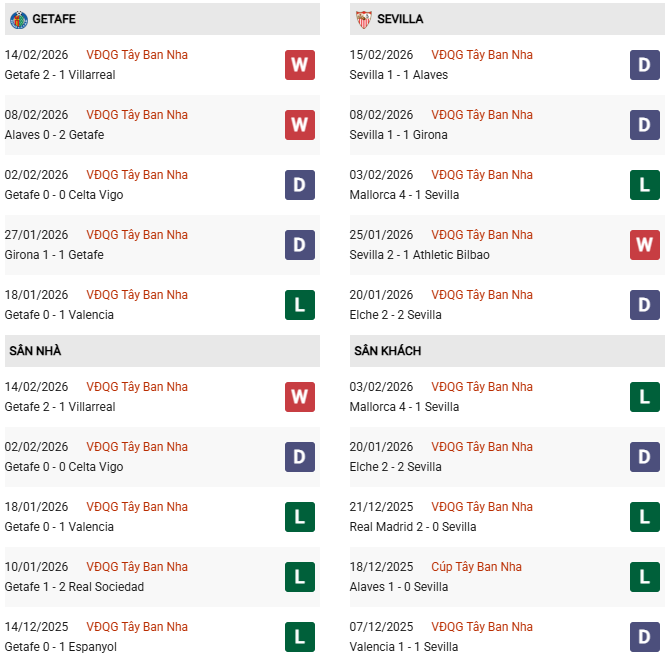
Task: Open VĐQG Tây Ban Nha link for 08/02/2026 Alaves-Getafe
Action: 137,115
